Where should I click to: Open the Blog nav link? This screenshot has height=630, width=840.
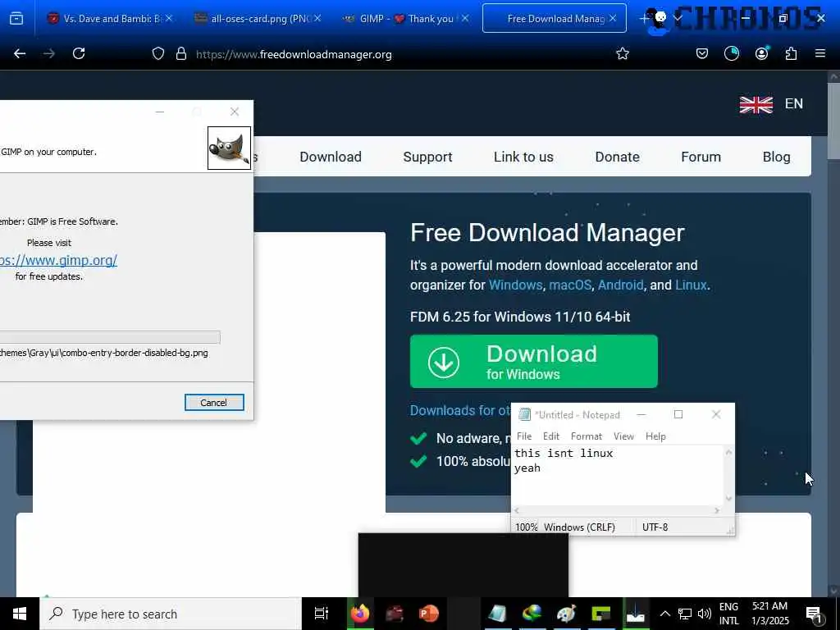coord(776,157)
